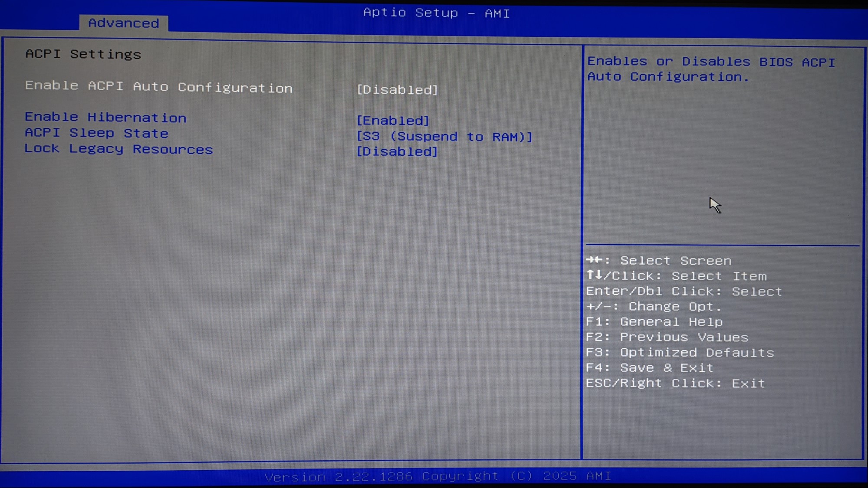
Task: Select Lock Legacy Resources setting label
Action: 118,149
